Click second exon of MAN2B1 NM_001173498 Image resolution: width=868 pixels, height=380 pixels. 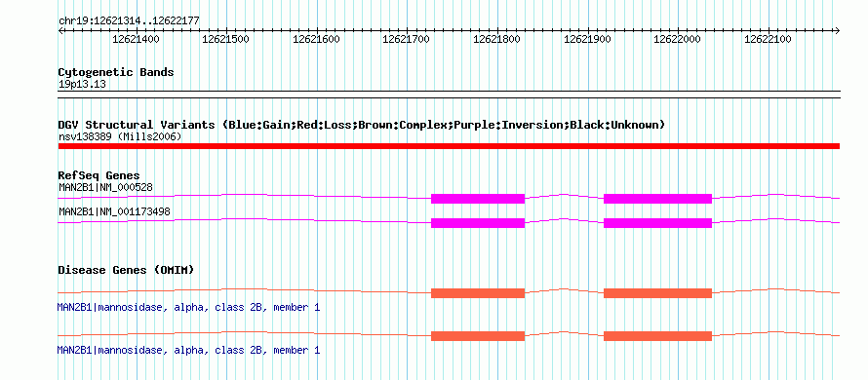coord(657,223)
